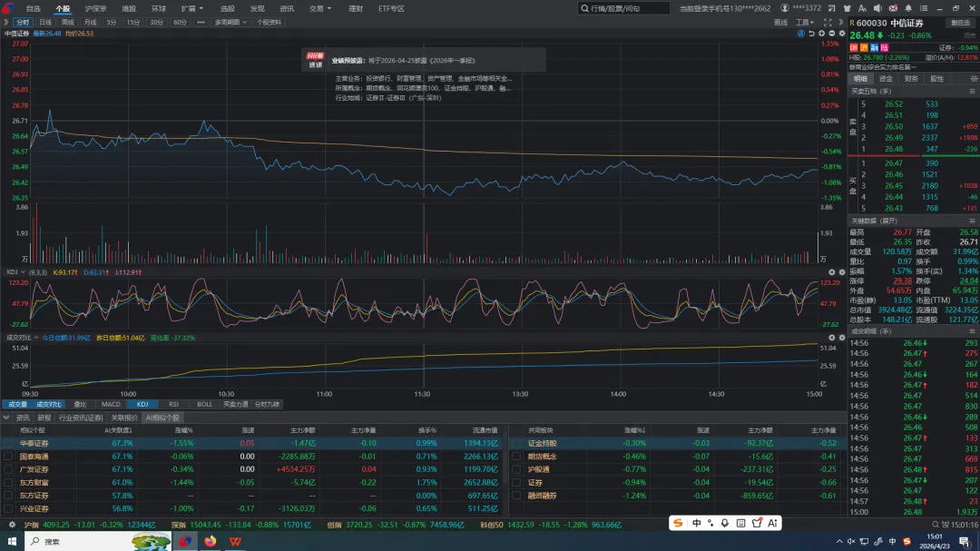Click the 买卖力道 indicator button
The height and width of the screenshot is (551, 980).
tap(236, 405)
